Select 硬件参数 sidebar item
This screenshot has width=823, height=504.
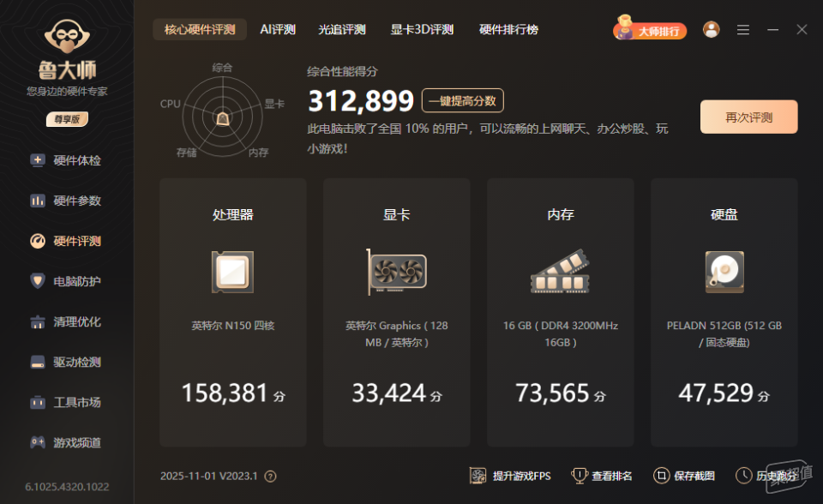click(67, 201)
